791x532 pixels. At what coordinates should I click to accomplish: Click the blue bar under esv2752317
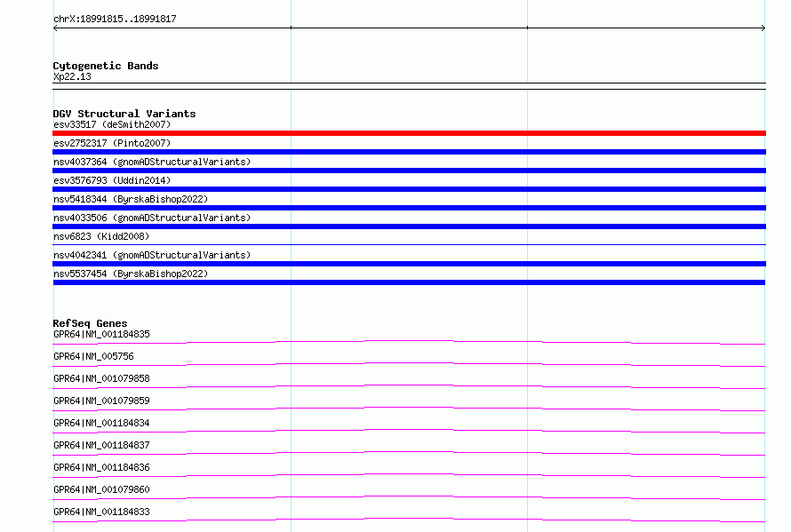tap(409, 152)
